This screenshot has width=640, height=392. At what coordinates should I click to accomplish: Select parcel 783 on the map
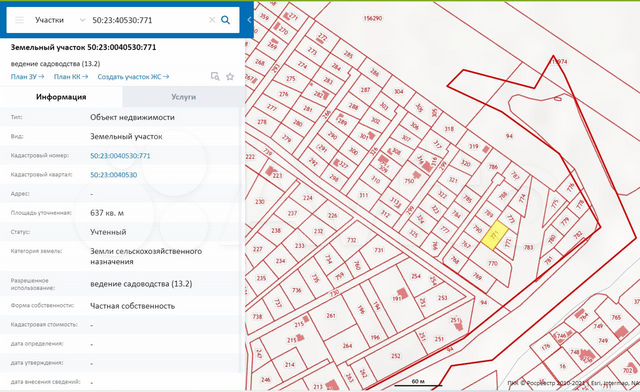528,247
